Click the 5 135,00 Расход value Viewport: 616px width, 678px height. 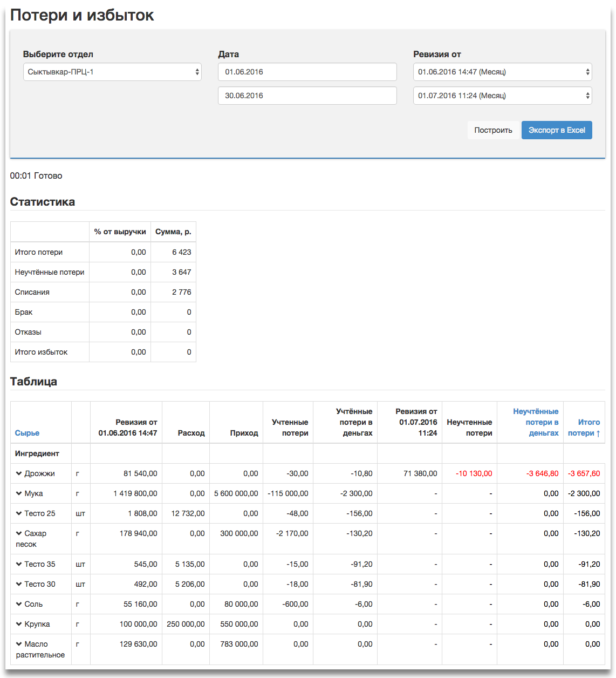tap(190, 564)
